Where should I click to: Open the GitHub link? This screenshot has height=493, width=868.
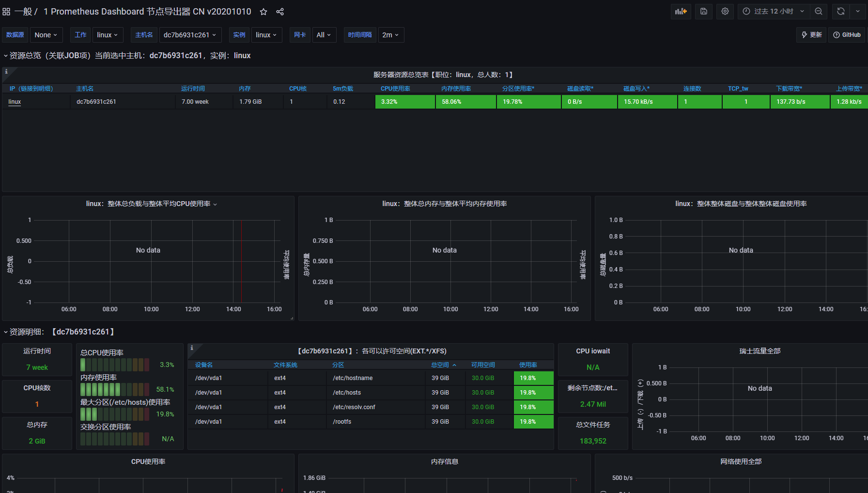click(x=847, y=35)
